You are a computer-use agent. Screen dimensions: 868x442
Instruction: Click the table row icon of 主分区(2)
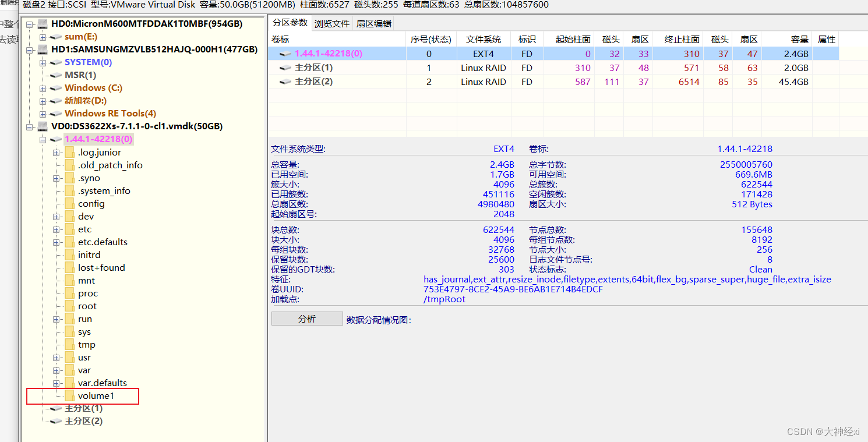285,82
